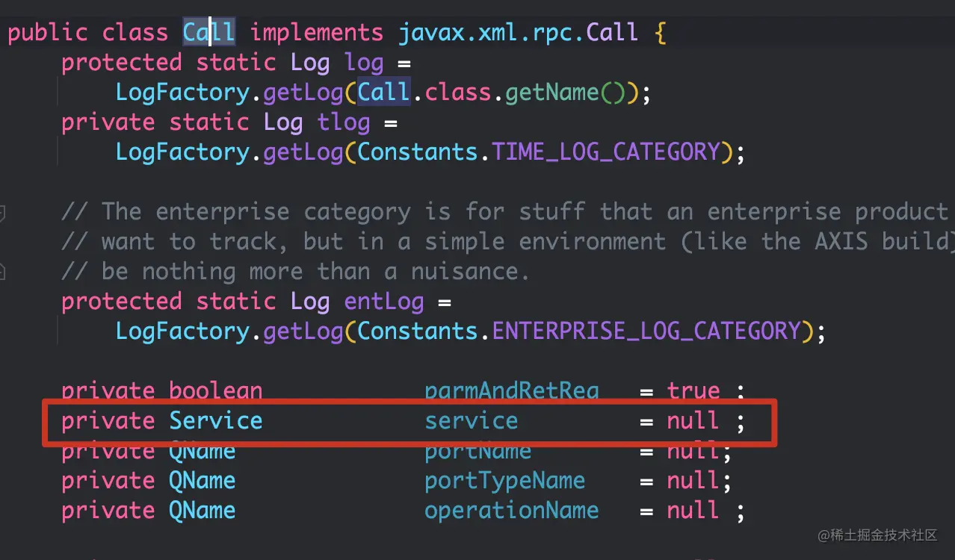
Task: Click getLog on the ENTERPRISE_LOG_CATEGORY line
Action: pyautogui.click(x=303, y=332)
